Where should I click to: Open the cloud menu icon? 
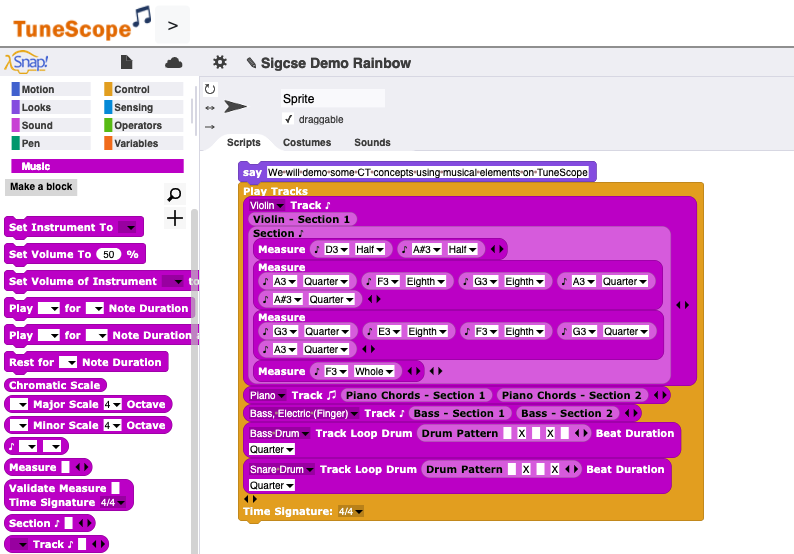[174, 63]
